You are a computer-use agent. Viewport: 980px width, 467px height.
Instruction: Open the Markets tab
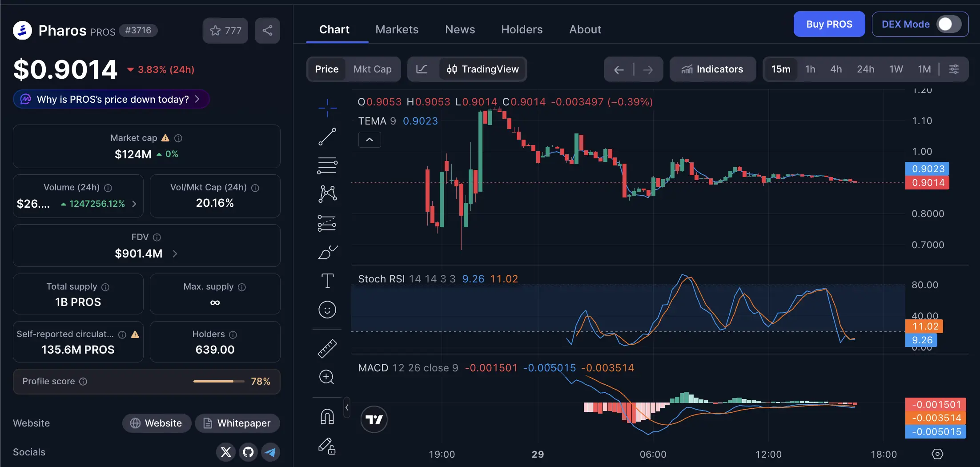click(x=397, y=29)
